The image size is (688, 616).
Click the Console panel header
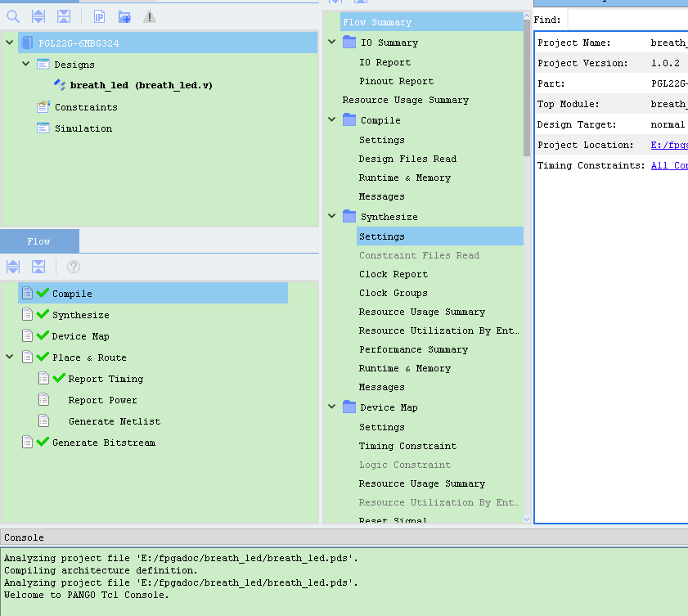(344, 537)
